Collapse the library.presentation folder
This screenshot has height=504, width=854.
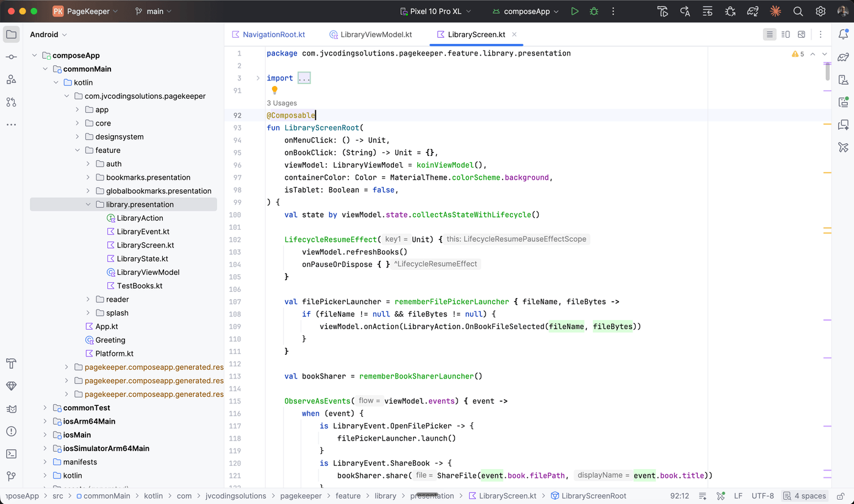tap(89, 205)
